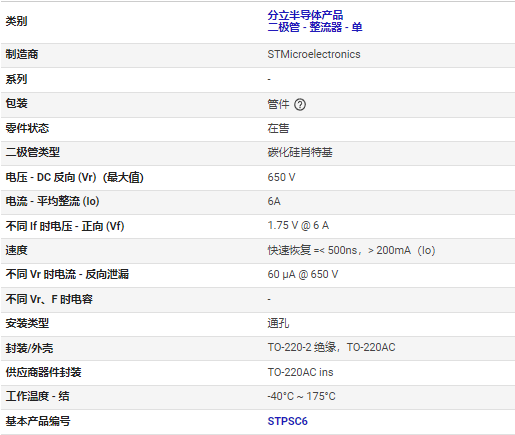
Task: Click the 650 V reverse voltage value
Action: (x=281, y=177)
